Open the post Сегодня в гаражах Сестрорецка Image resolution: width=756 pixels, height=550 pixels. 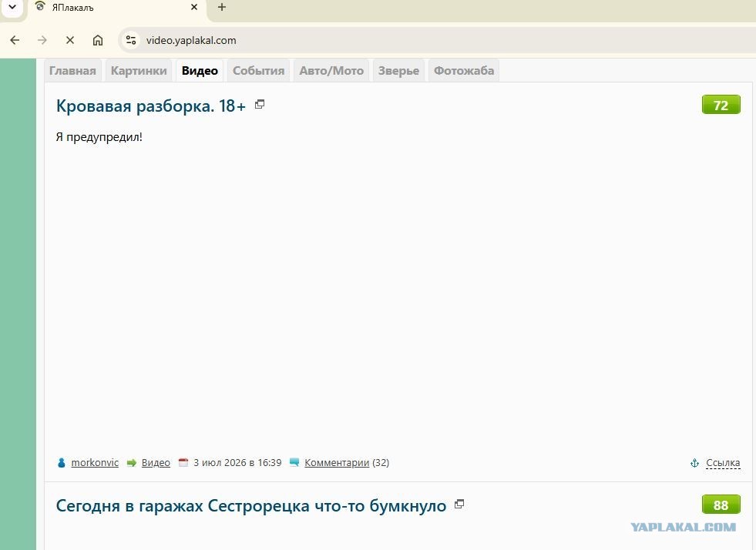point(251,505)
